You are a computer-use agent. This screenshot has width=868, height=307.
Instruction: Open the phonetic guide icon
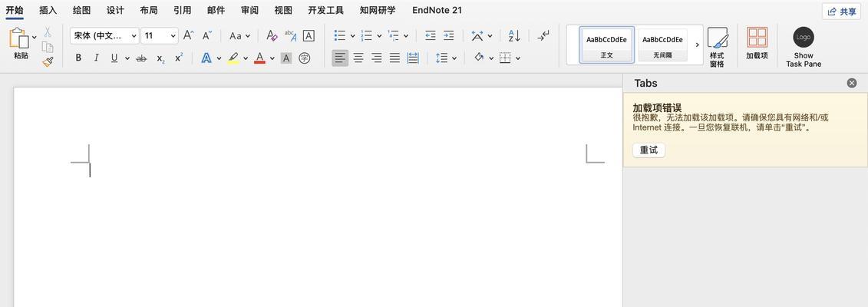(290, 35)
